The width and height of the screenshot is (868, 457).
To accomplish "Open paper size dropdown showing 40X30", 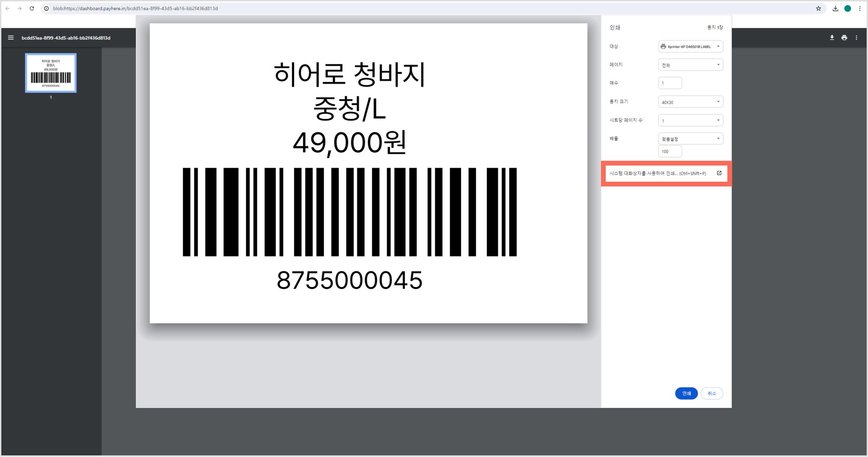I will 690,102.
